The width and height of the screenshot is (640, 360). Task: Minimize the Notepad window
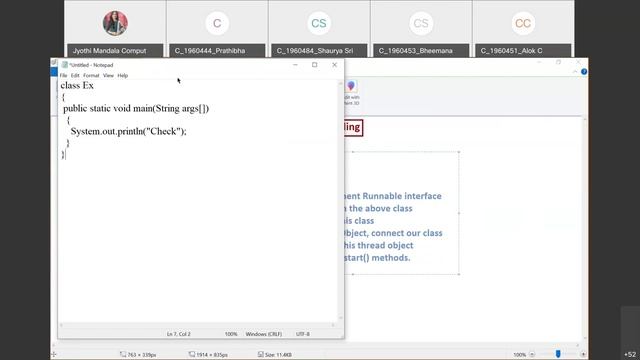295,64
